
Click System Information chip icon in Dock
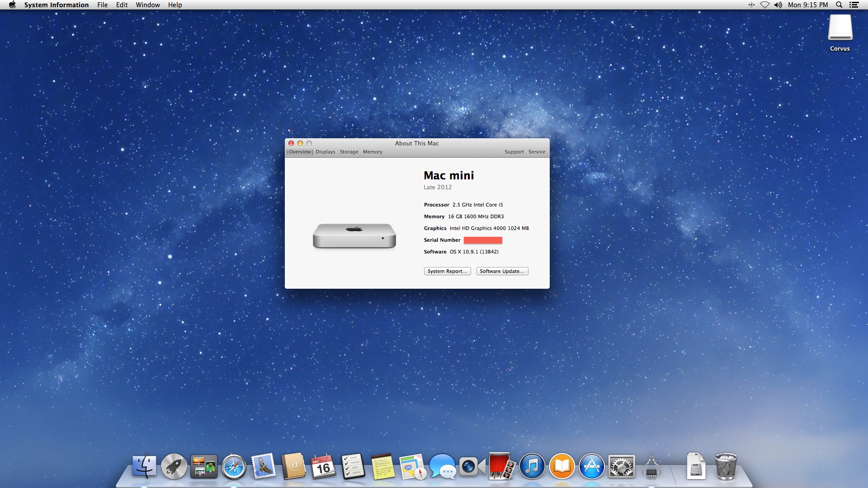click(x=651, y=466)
